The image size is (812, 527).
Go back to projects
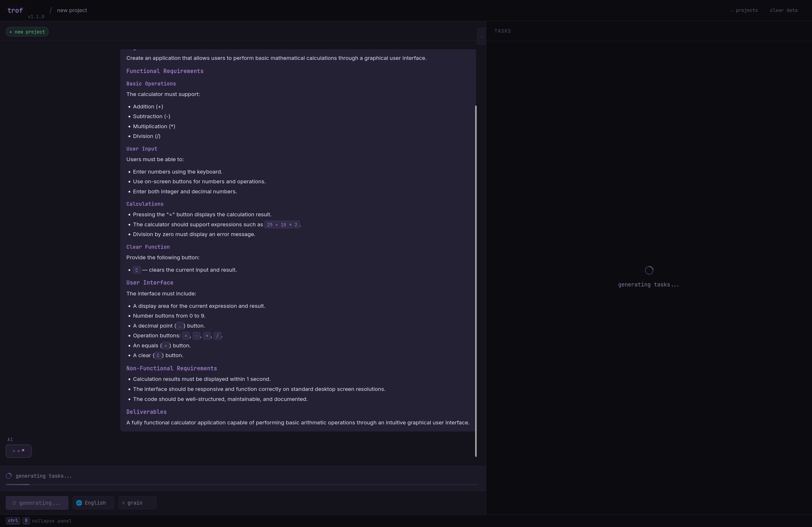tap(744, 10)
